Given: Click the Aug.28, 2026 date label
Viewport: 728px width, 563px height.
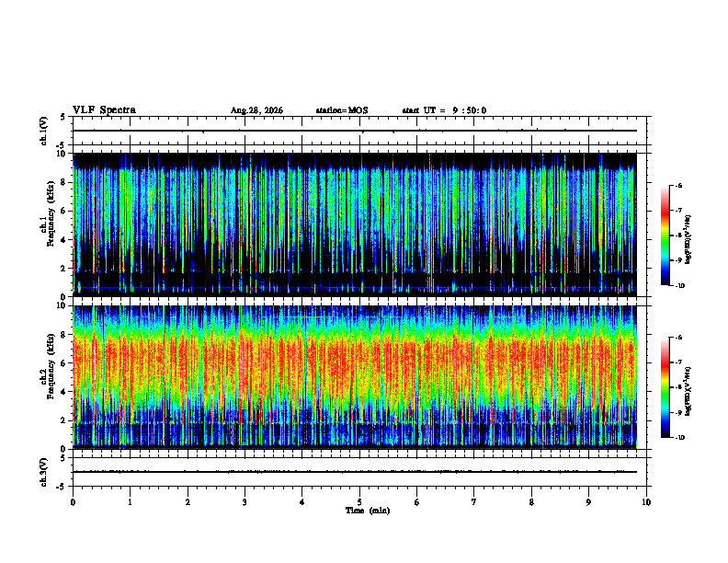Looking at the screenshot, I should (x=256, y=110).
